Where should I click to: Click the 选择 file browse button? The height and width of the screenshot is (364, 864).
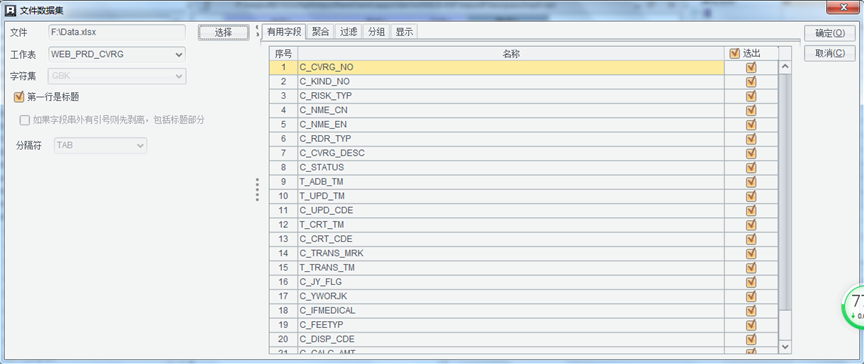point(223,32)
